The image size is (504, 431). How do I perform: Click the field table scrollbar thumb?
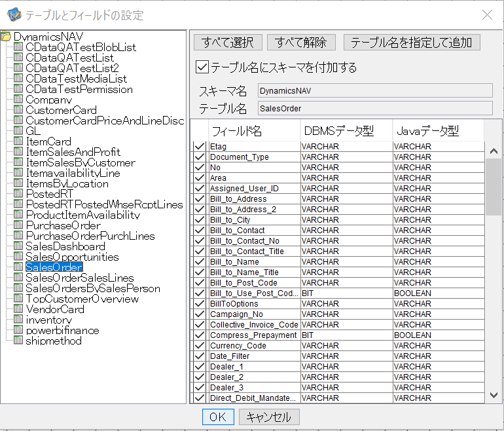[494, 187]
